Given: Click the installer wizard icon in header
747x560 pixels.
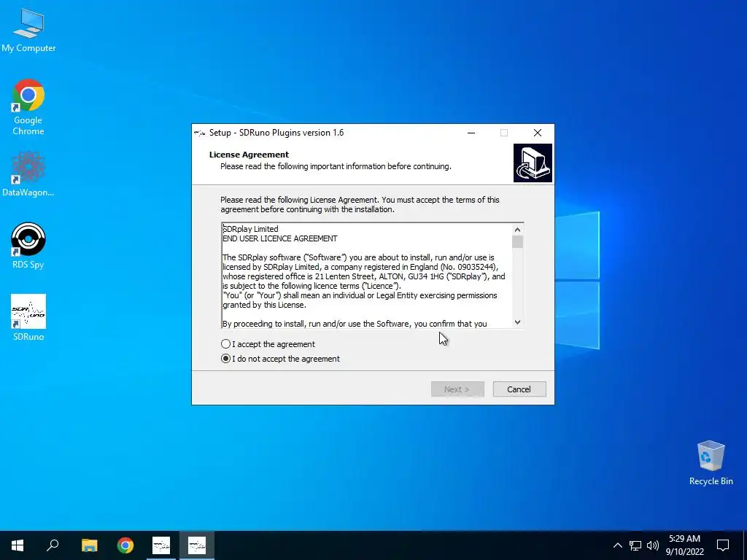Looking at the screenshot, I should (x=533, y=163).
